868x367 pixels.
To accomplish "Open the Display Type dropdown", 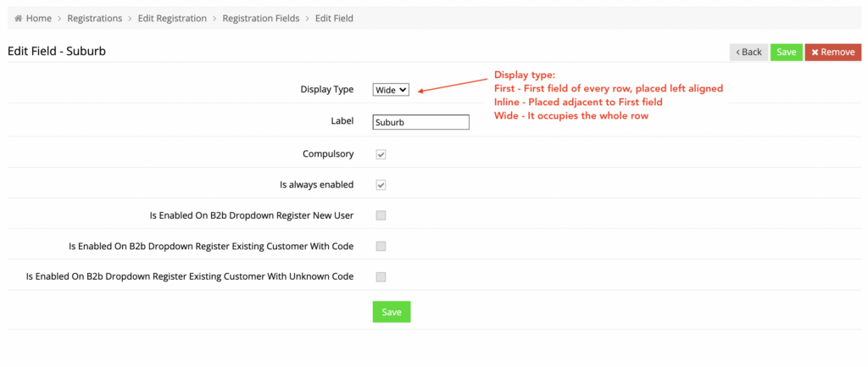I will [x=391, y=89].
